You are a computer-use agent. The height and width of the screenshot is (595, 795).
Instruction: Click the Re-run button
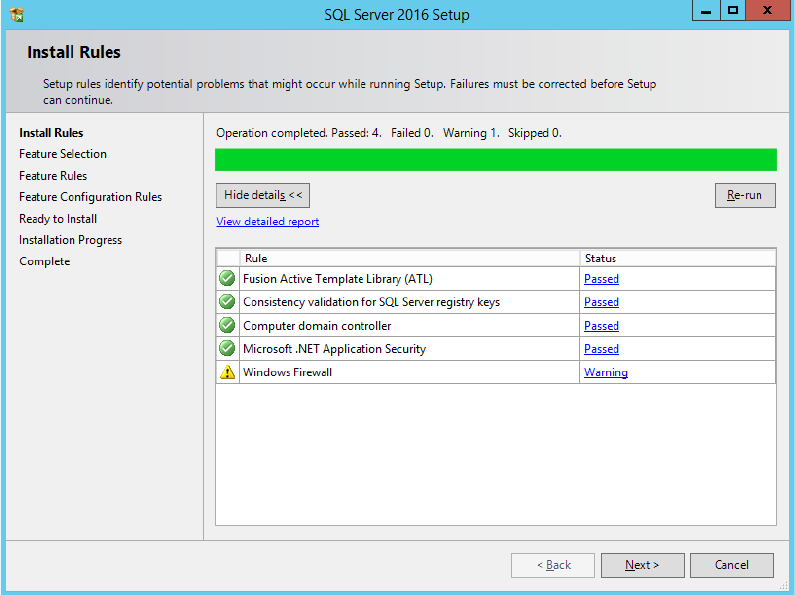pyautogui.click(x=745, y=195)
